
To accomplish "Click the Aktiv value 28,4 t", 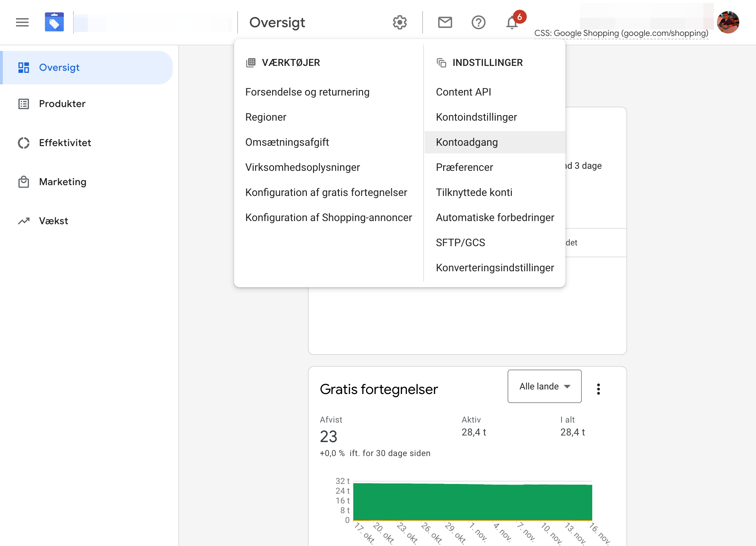I will [x=474, y=432].
